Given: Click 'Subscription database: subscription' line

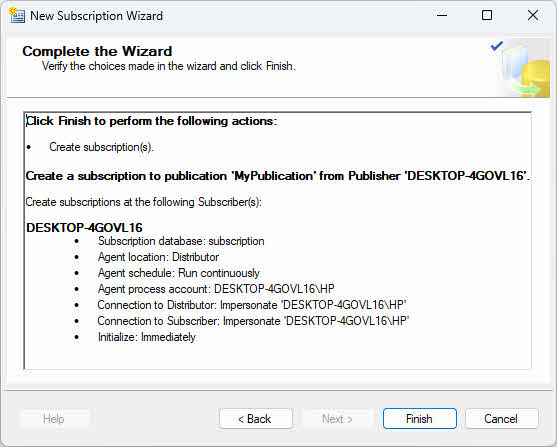Looking at the screenshot, I should click(181, 241).
